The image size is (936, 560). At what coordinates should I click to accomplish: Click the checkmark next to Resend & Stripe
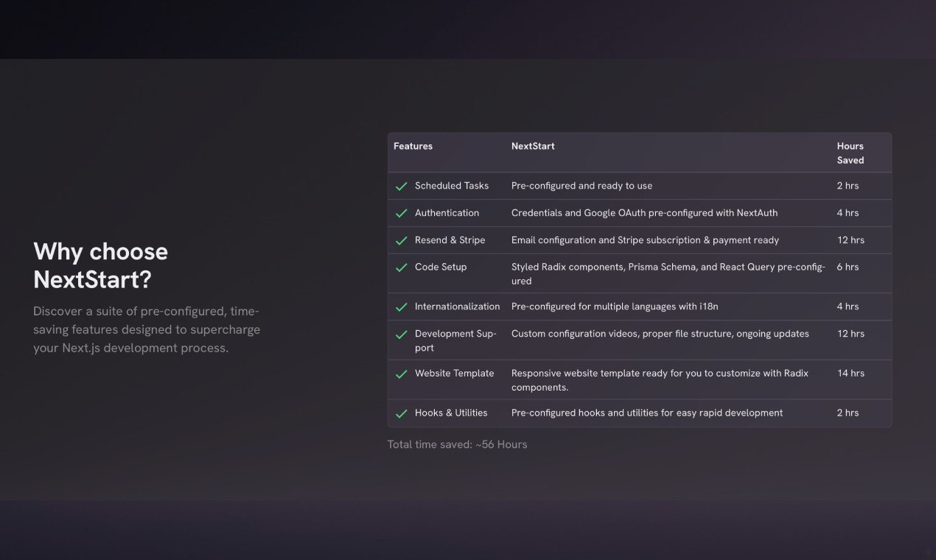[402, 241]
